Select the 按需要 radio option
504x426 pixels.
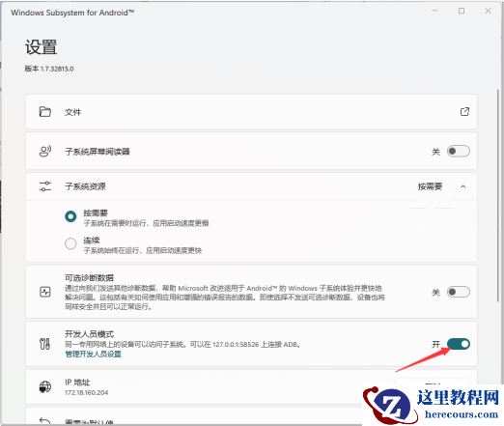pyautogui.click(x=70, y=216)
